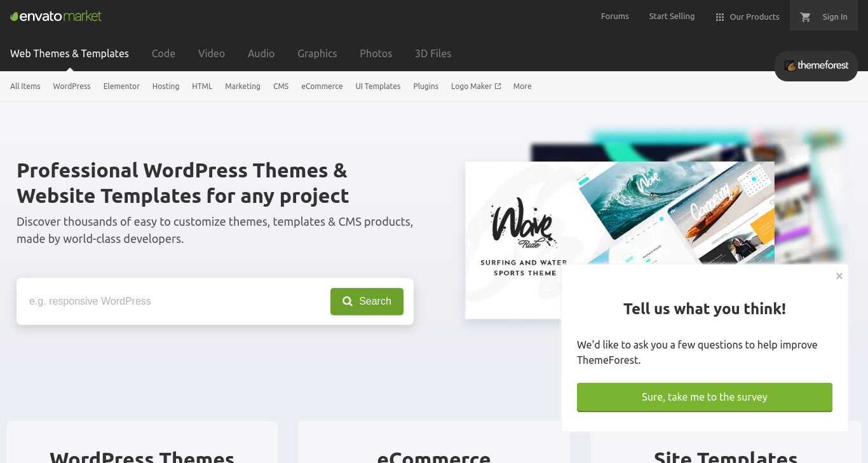Click the Envato Market logo
The image size is (868, 463).
[x=56, y=17]
